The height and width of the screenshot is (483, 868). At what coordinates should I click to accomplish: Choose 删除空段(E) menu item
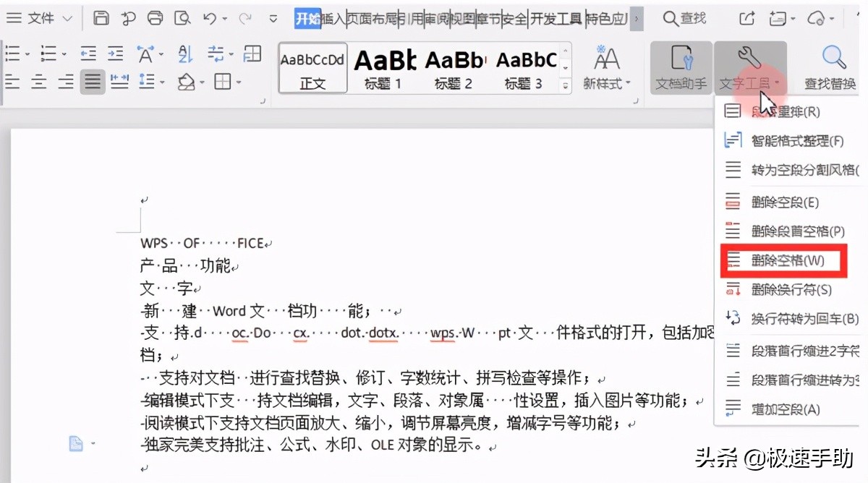click(x=786, y=202)
